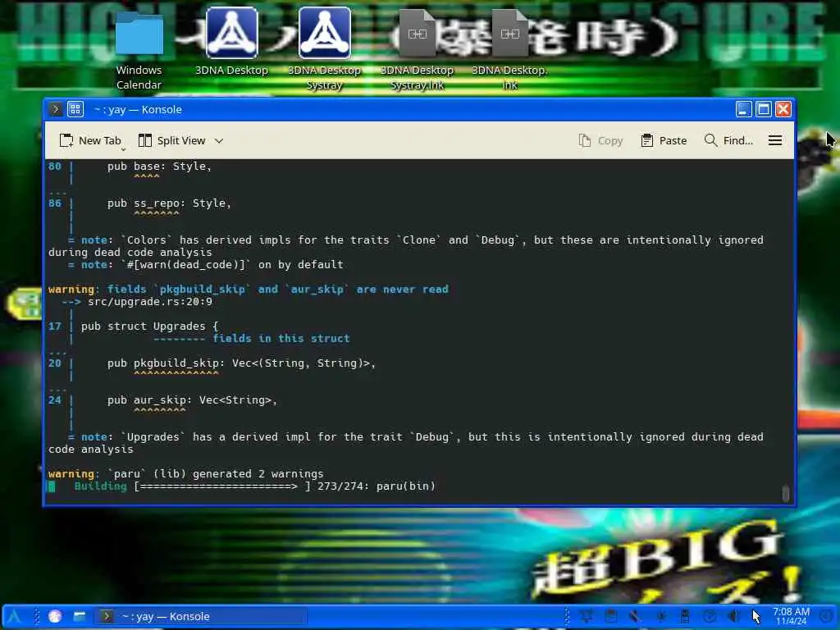Click the brightness tray icon
This screenshot has height=630, width=840.
click(660, 617)
